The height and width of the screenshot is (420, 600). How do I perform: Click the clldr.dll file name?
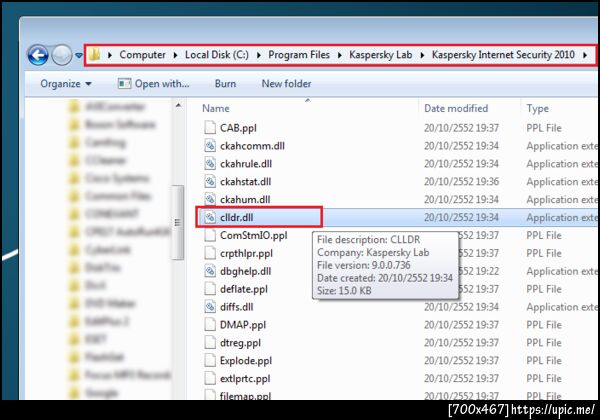tap(236, 217)
